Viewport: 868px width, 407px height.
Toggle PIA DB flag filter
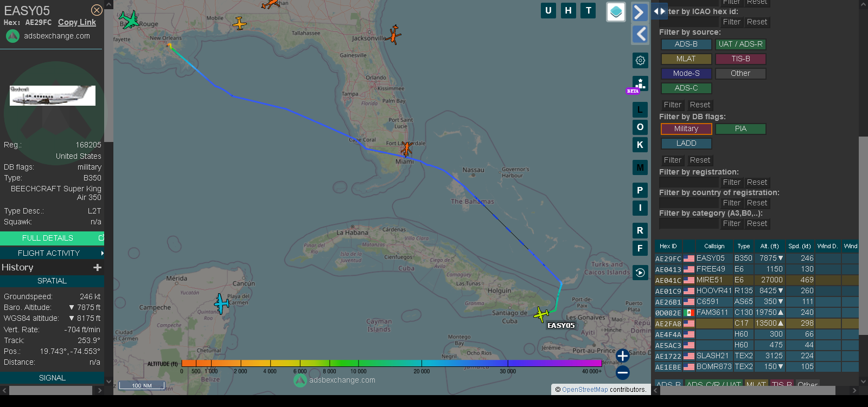coord(741,129)
